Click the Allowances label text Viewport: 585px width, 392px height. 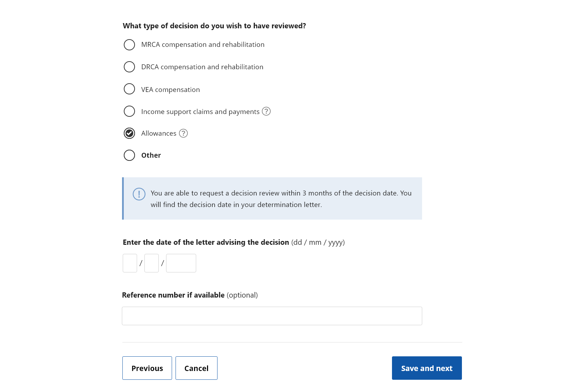pyautogui.click(x=158, y=133)
